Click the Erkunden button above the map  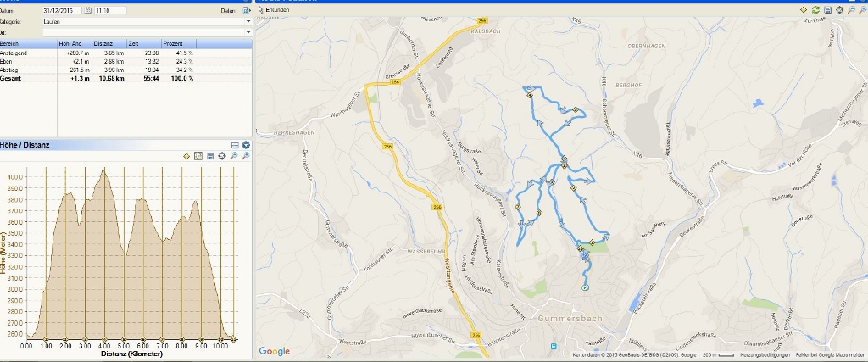tap(274, 10)
